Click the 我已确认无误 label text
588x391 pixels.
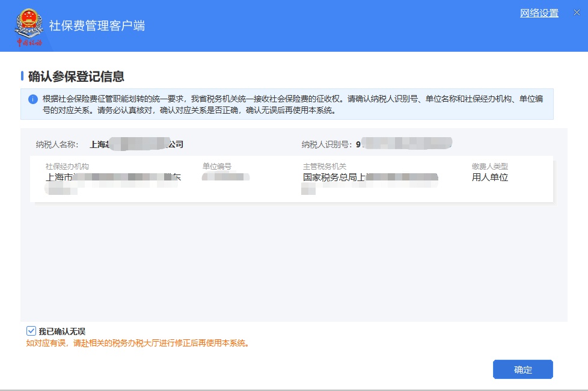click(62, 331)
